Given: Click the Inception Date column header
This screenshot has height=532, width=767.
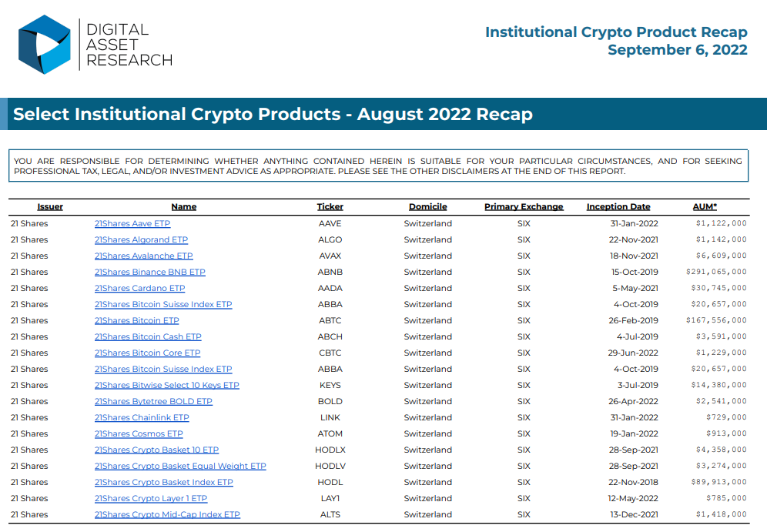Looking at the screenshot, I should (x=618, y=206).
